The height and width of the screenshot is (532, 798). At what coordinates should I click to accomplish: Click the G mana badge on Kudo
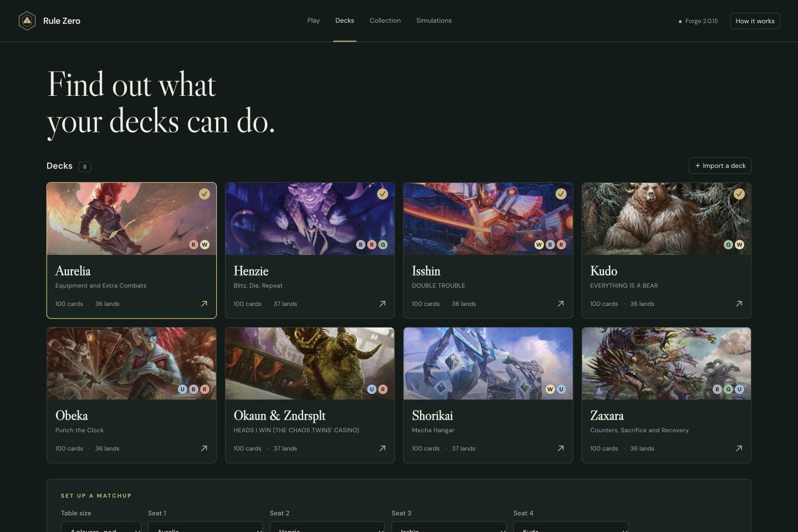coord(729,244)
